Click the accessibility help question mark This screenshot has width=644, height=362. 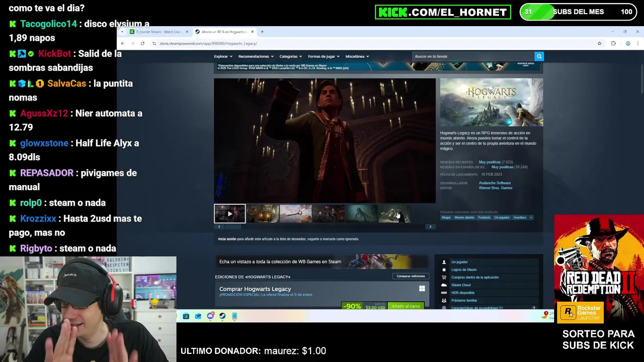click(x=534, y=308)
